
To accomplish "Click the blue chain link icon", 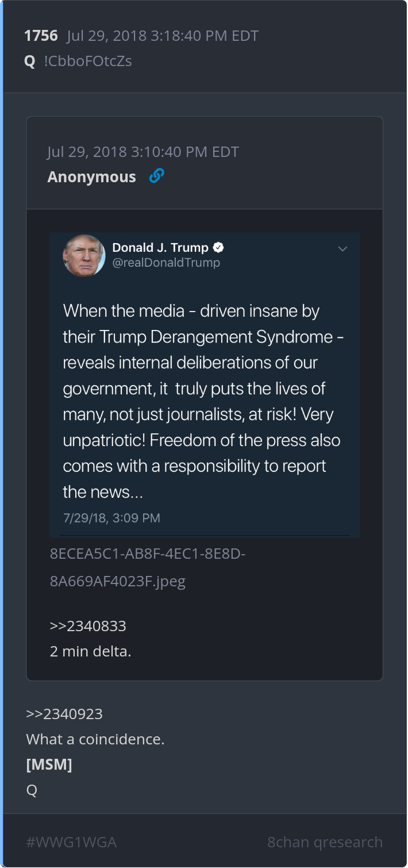I will click(x=156, y=176).
